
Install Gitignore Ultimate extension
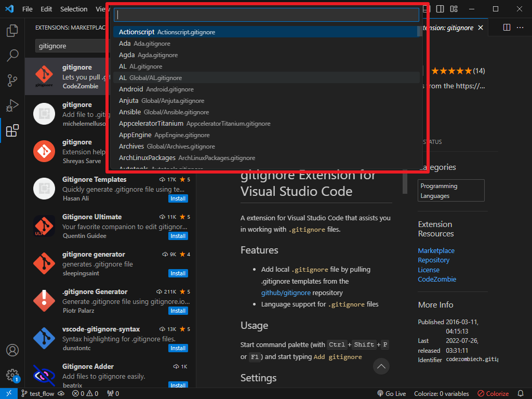178,236
